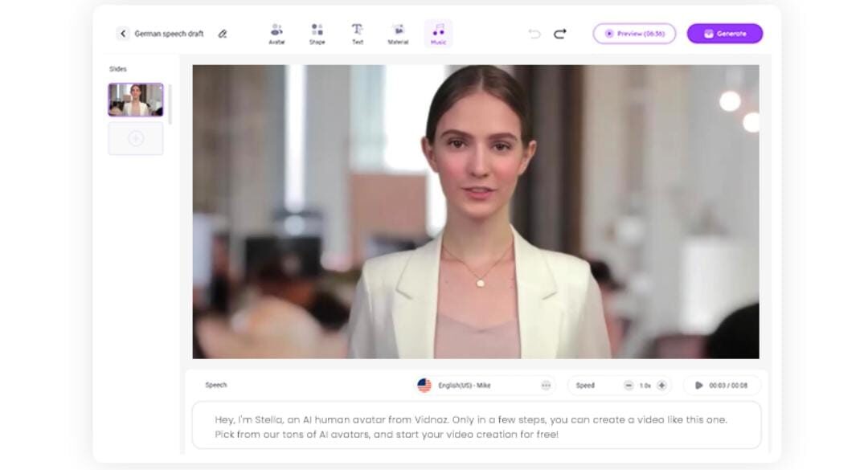This screenshot has height=470, width=868.
Task: Click the Preview (06:36) button
Action: click(634, 34)
